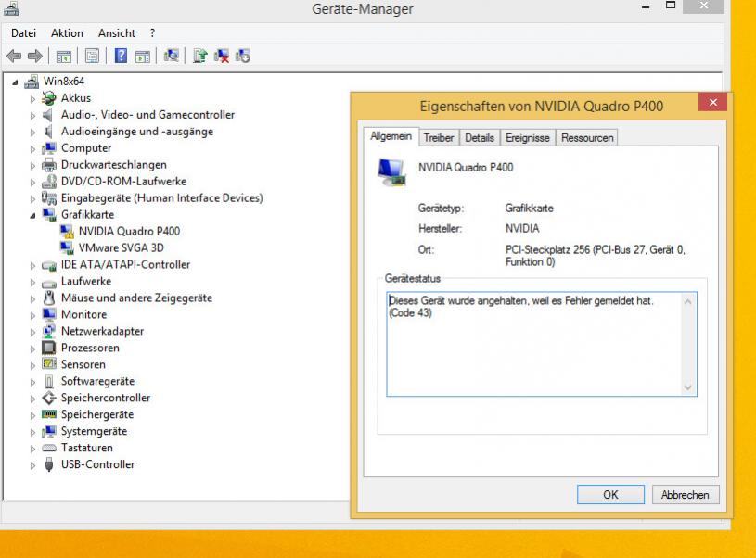Click the Update driver software icon

(x=200, y=56)
